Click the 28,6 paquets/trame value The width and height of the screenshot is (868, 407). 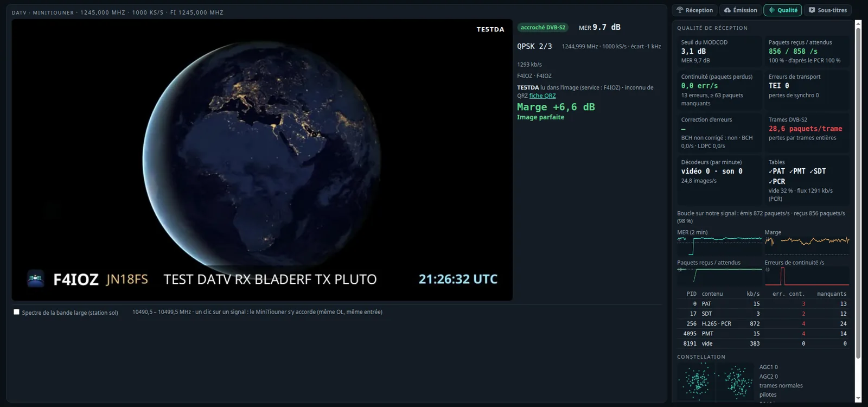[805, 129]
